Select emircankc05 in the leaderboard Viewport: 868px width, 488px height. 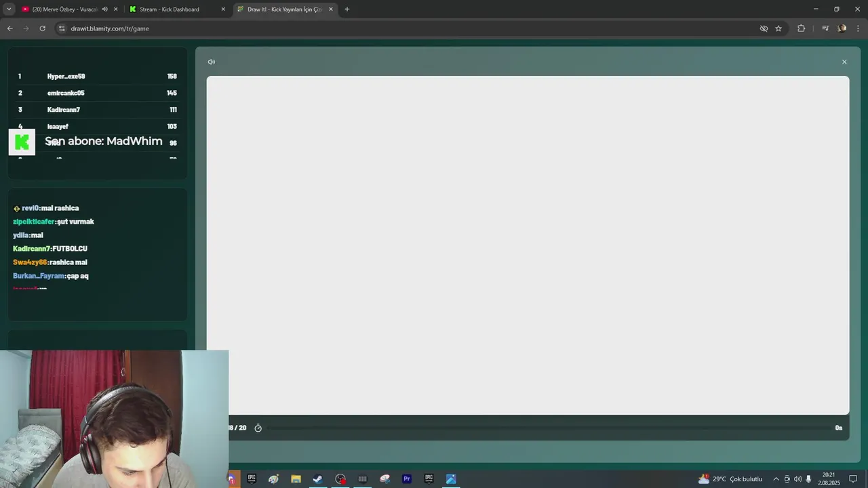click(x=98, y=93)
